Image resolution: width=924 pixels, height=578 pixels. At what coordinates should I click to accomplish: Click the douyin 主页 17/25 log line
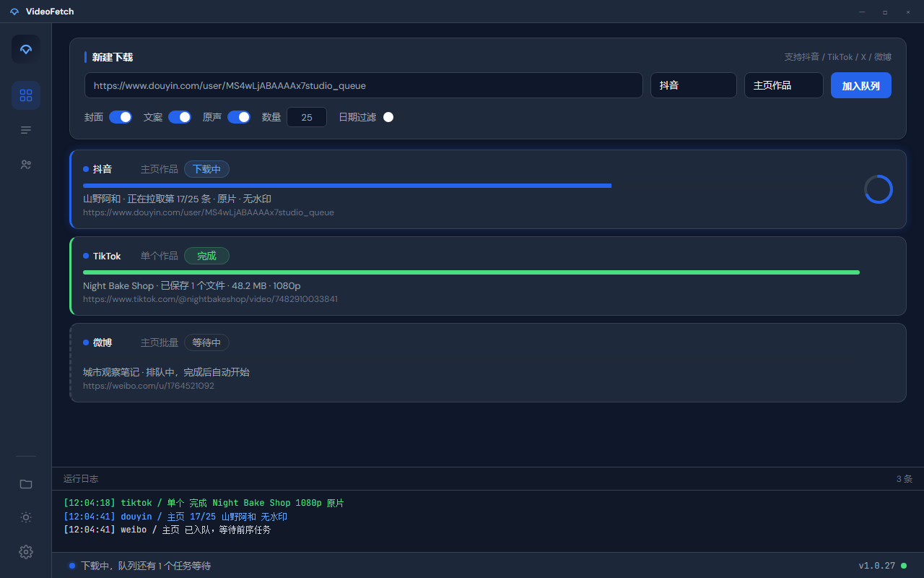point(175,517)
